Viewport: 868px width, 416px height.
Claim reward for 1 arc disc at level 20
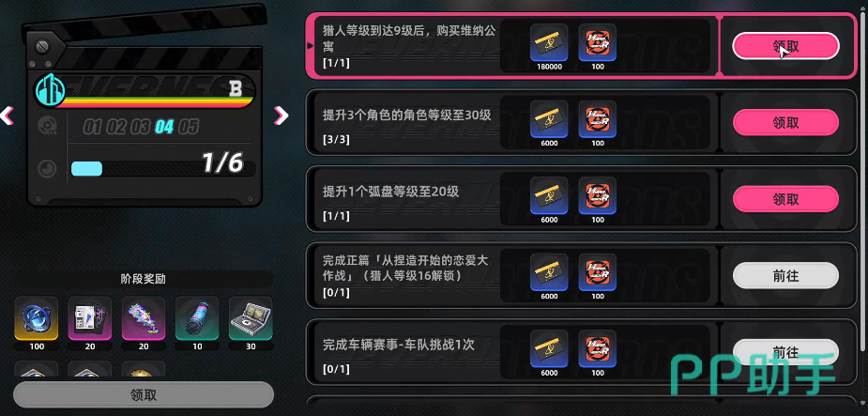[x=785, y=199]
